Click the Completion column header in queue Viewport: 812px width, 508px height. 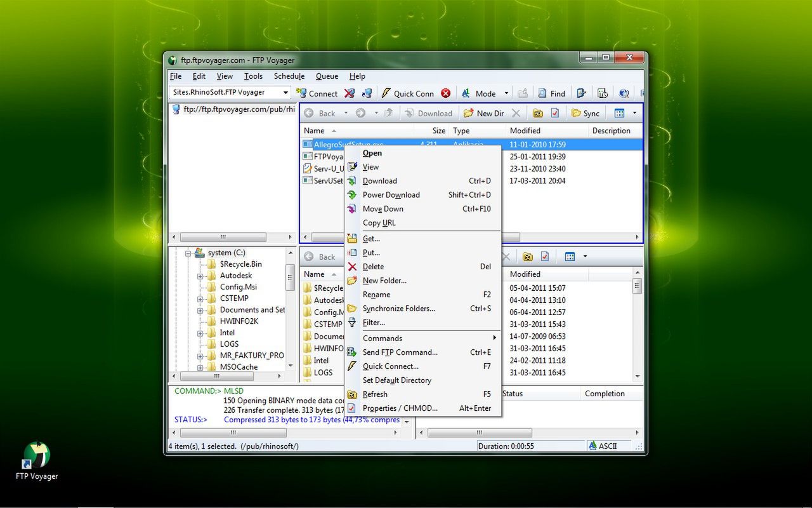(610, 394)
